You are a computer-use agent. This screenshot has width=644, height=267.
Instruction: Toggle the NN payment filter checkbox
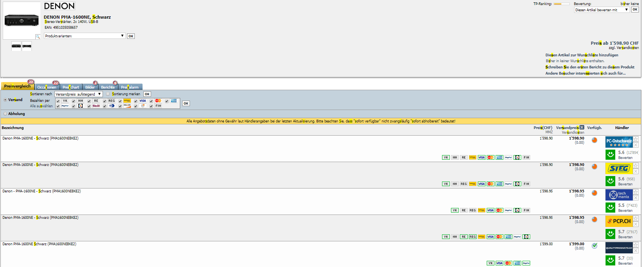73,101
